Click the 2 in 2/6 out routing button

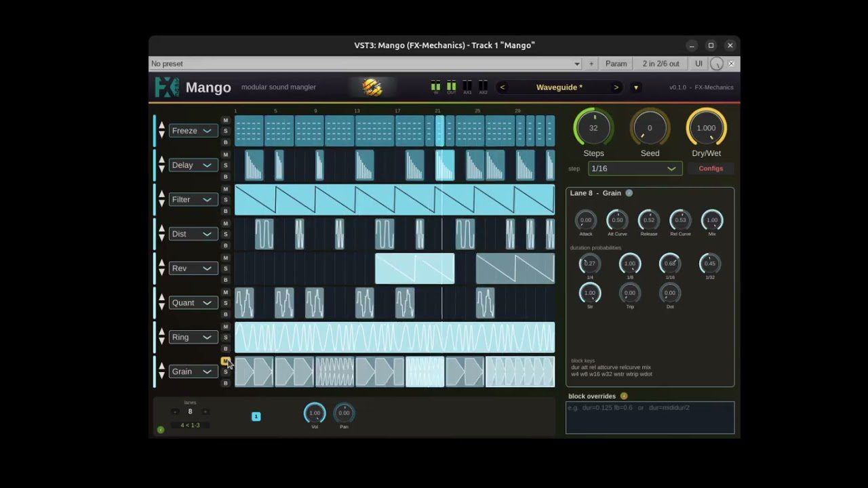pyautogui.click(x=661, y=64)
